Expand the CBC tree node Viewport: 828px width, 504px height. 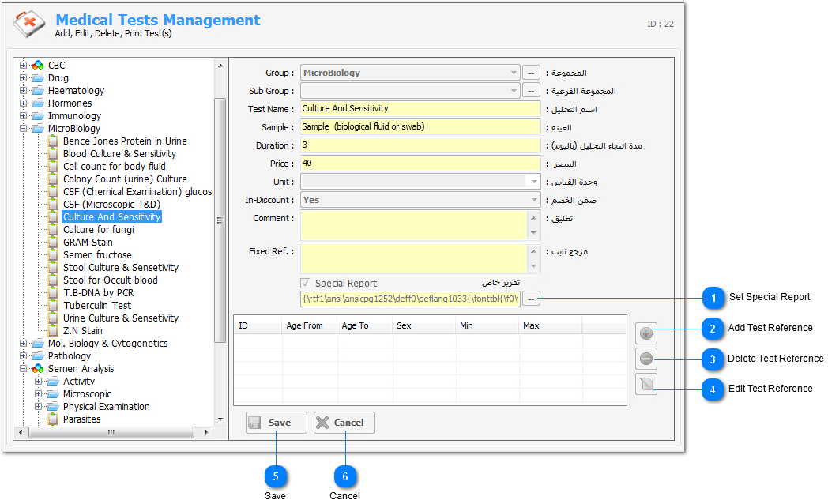(x=23, y=66)
